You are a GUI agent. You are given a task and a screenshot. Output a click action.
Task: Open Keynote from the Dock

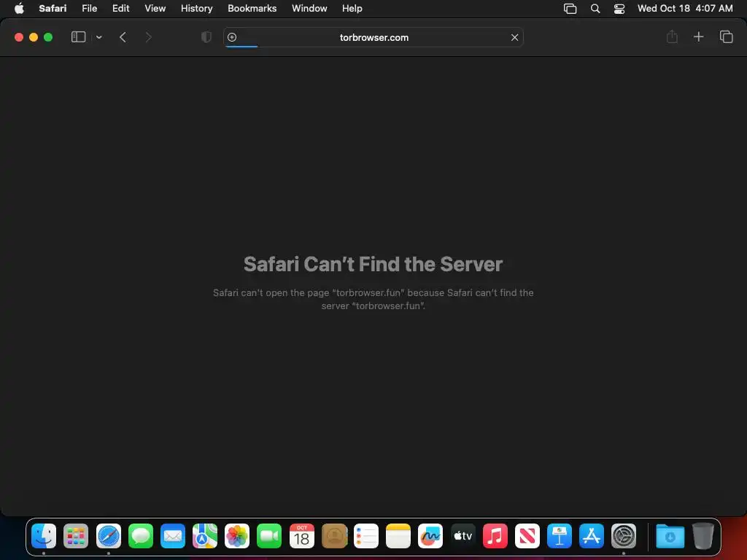(560, 536)
